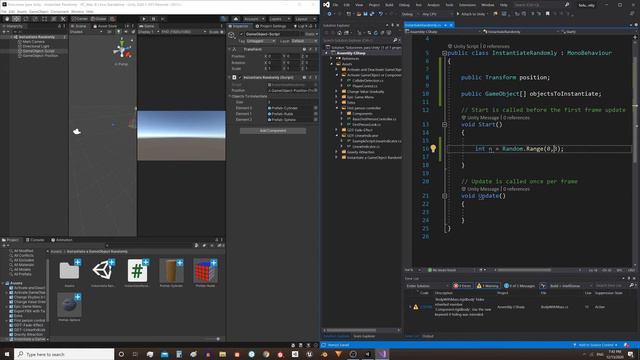Screen dimensions: 640x360
Task: Select the Hand tool in Unity toolbar
Action: click(x=7, y=19)
